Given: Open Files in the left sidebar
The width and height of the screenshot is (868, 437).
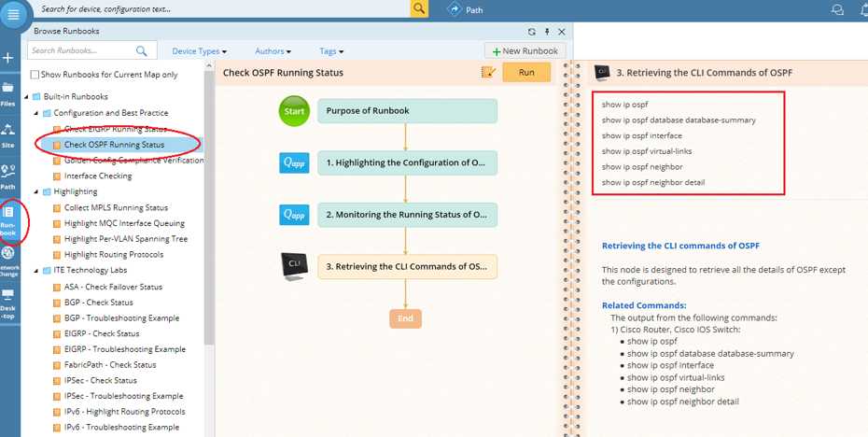Looking at the screenshot, I should [x=8, y=94].
